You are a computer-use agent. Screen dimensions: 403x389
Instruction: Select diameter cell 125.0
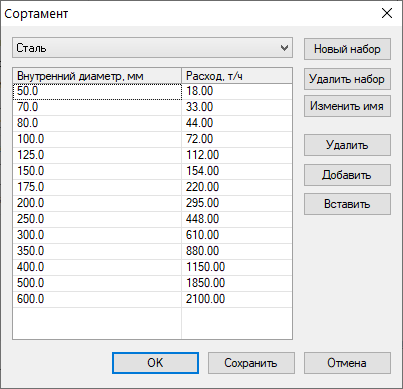tap(97, 155)
